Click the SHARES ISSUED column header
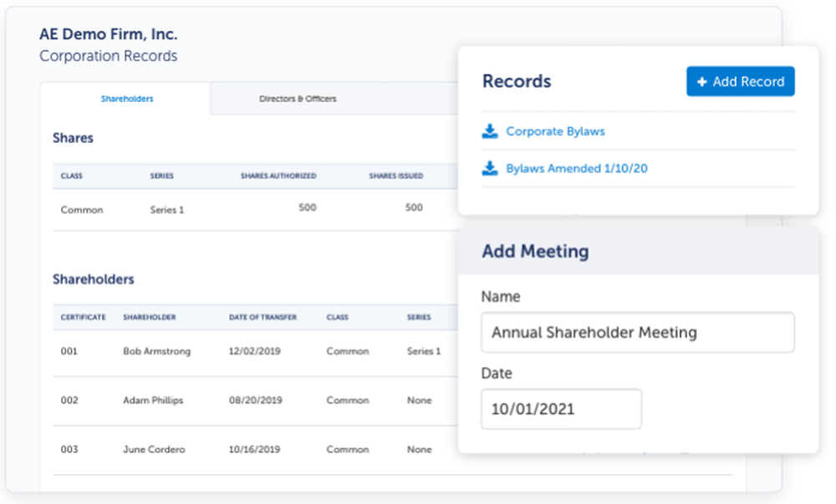The image size is (836, 504). pos(395,176)
